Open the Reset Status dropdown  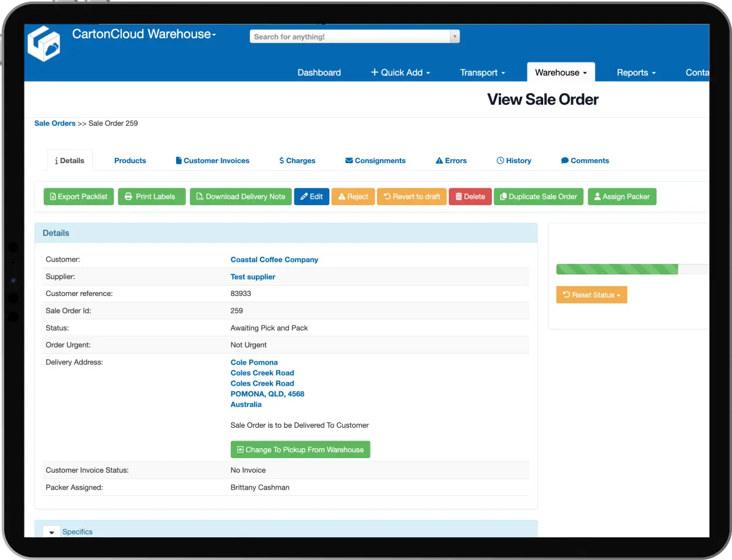(x=592, y=295)
